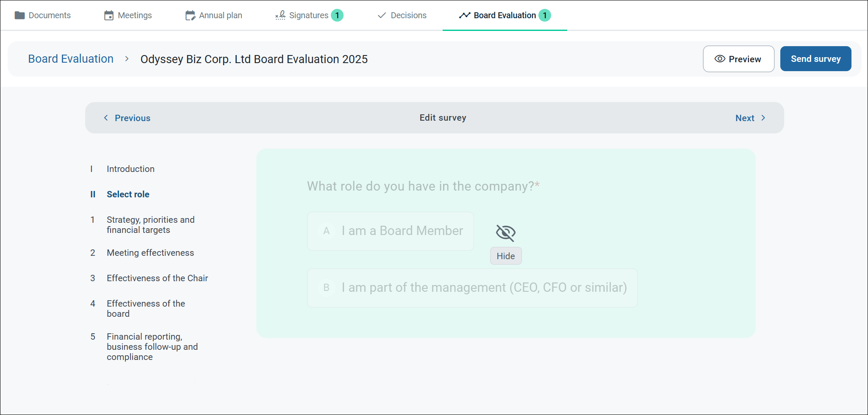Click the Board Evaluation chart icon
The height and width of the screenshot is (415, 868).
tap(465, 16)
